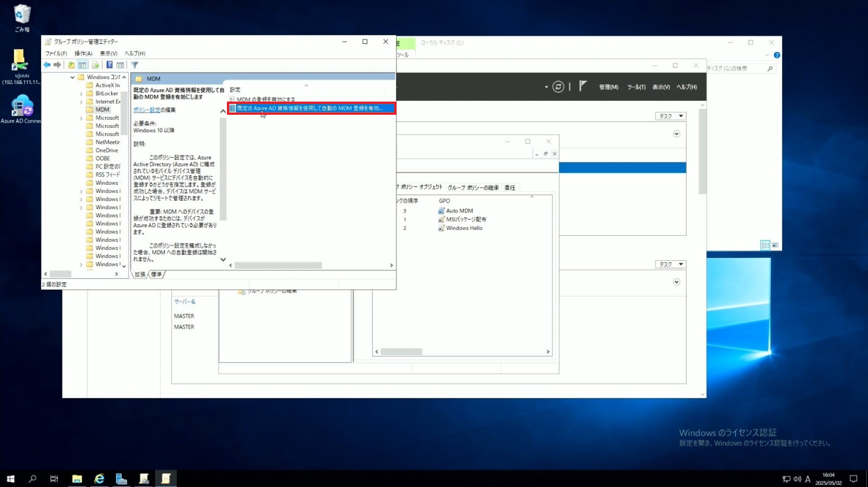Click the Server Manager notifications flag icon
This screenshot has width=868, height=487.
[x=583, y=86]
